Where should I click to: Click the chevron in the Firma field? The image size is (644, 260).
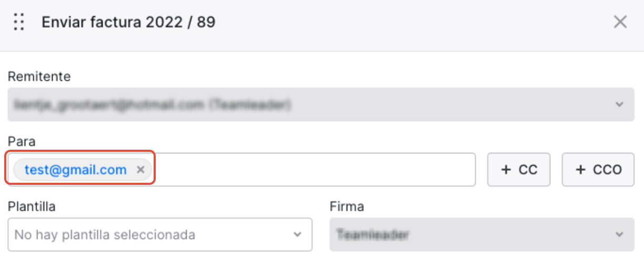619,234
